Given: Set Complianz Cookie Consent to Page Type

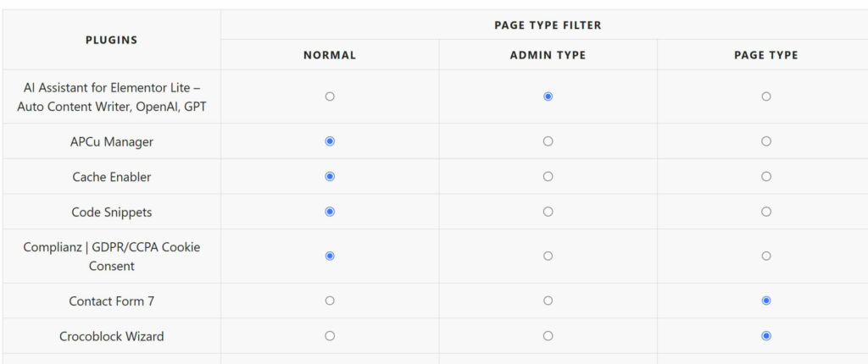Looking at the screenshot, I should pyautogui.click(x=766, y=256).
